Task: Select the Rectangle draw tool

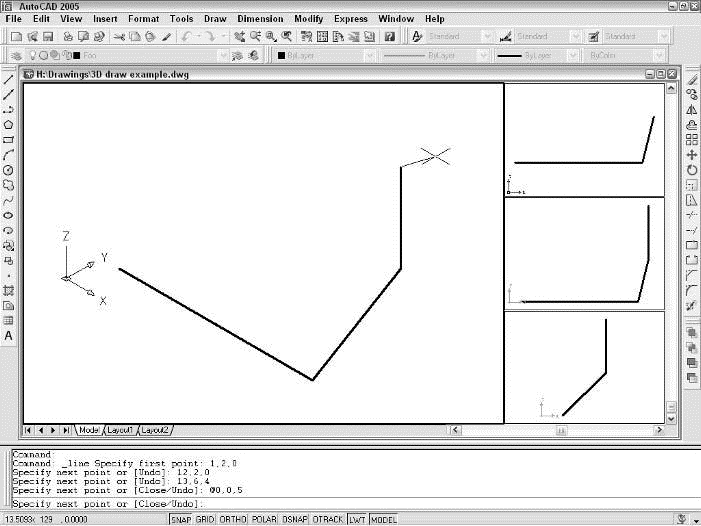Action: coord(9,140)
